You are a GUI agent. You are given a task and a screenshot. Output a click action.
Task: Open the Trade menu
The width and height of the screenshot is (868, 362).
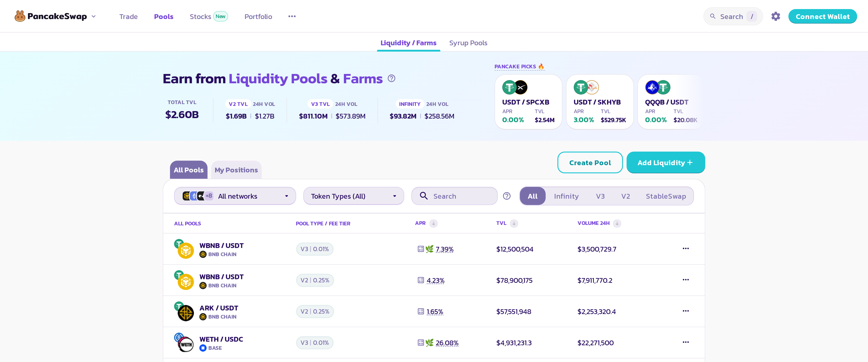[128, 17]
